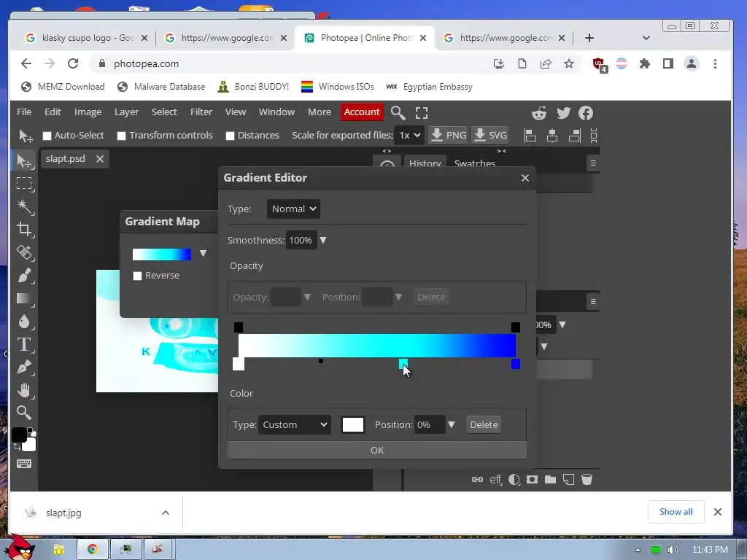Viewport: 747px width, 560px height.
Task: Click the link layers icon
Action: (x=477, y=480)
